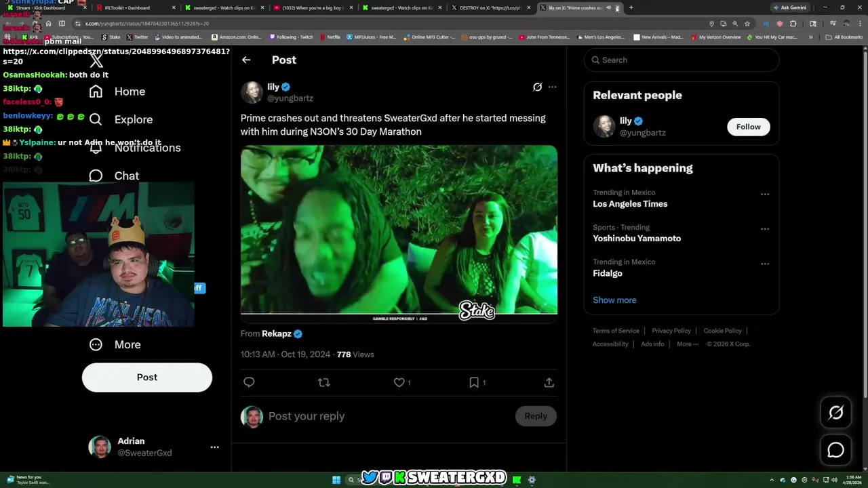
Task: Bookmark this page with the star icon
Action: [747, 24]
